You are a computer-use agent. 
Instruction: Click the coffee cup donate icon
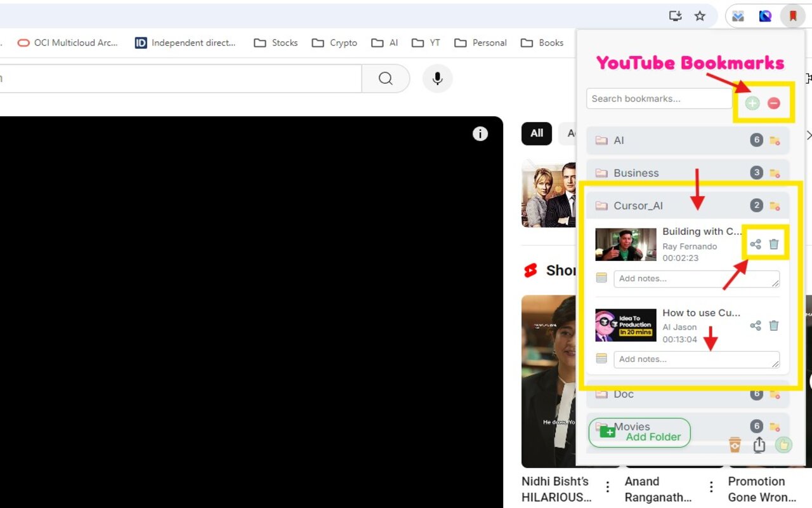point(735,444)
